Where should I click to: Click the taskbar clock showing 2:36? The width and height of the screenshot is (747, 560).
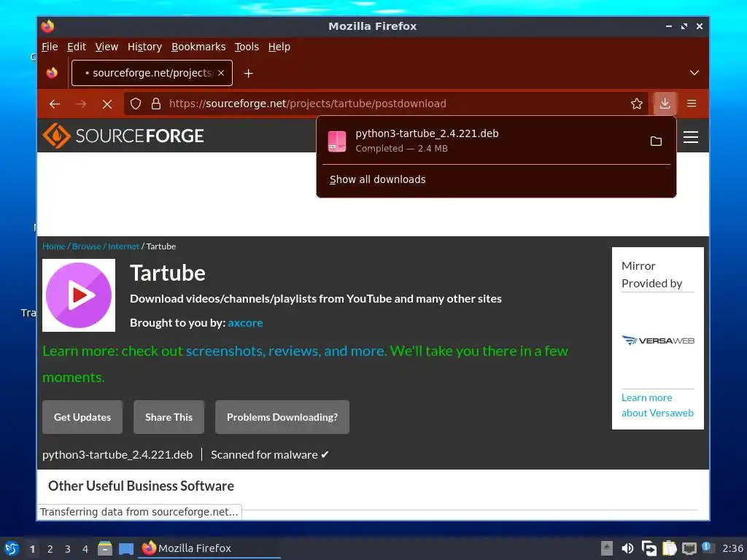732,548
